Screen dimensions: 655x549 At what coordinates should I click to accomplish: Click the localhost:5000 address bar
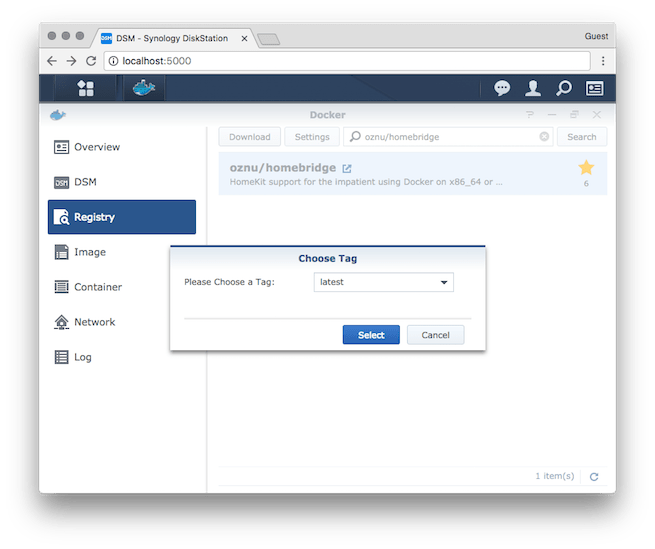pyautogui.click(x=347, y=61)
